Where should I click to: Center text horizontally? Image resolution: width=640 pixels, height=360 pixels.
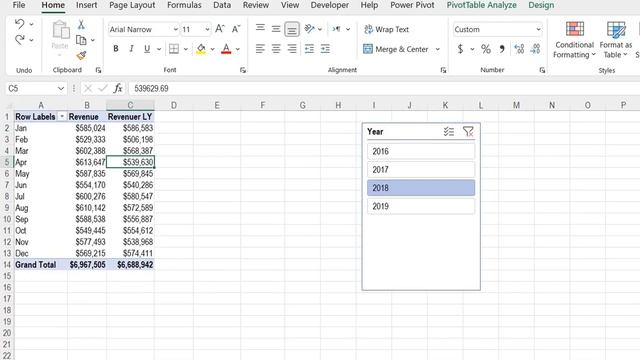(276, 49)
